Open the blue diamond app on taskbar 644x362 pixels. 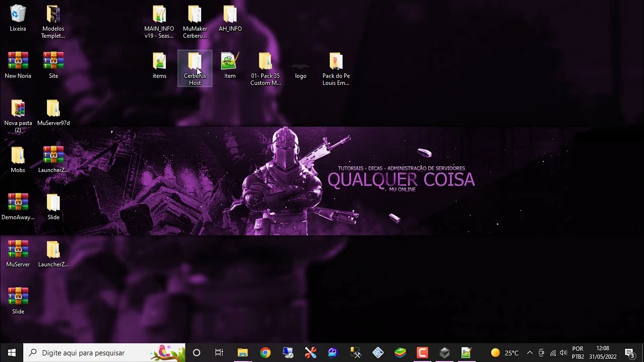378,352
